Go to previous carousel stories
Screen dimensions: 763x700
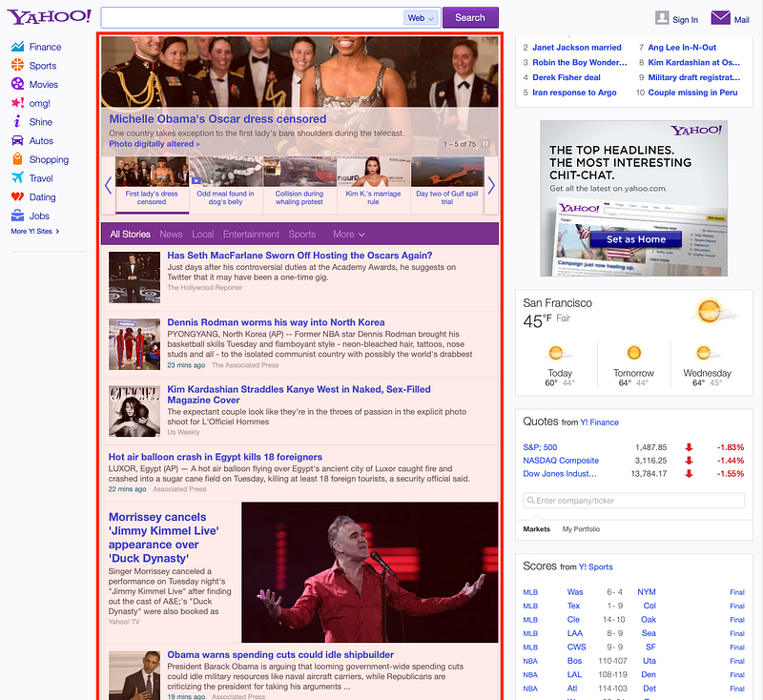pos(108,185)
